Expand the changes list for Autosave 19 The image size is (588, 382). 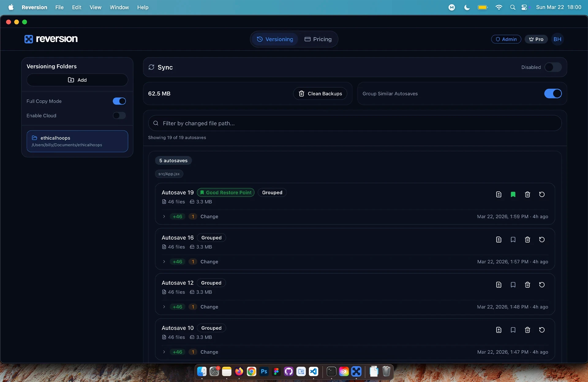click(x=164, y=217)
